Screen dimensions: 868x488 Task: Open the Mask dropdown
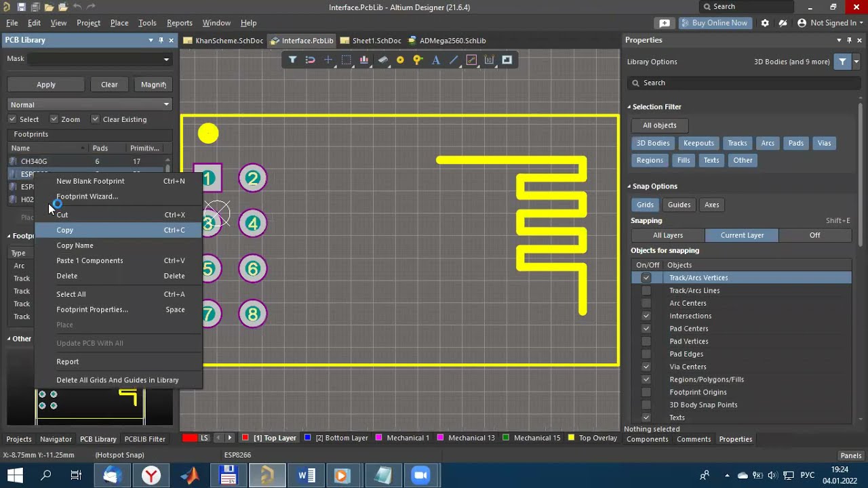(166, 59)
